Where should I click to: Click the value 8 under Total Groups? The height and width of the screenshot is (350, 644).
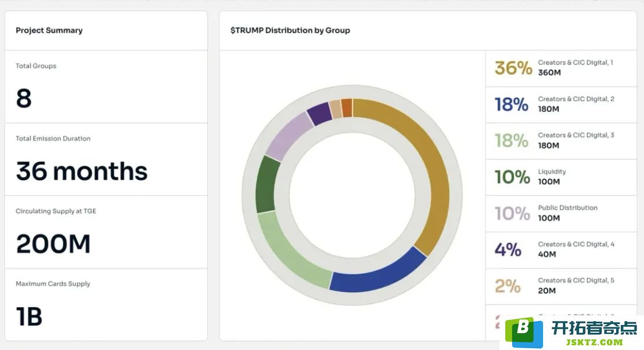click(24, 99)
